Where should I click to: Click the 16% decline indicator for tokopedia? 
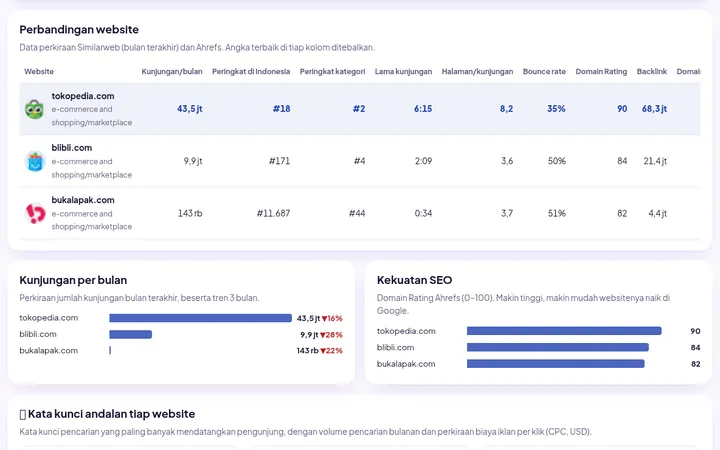click(332, 318)
